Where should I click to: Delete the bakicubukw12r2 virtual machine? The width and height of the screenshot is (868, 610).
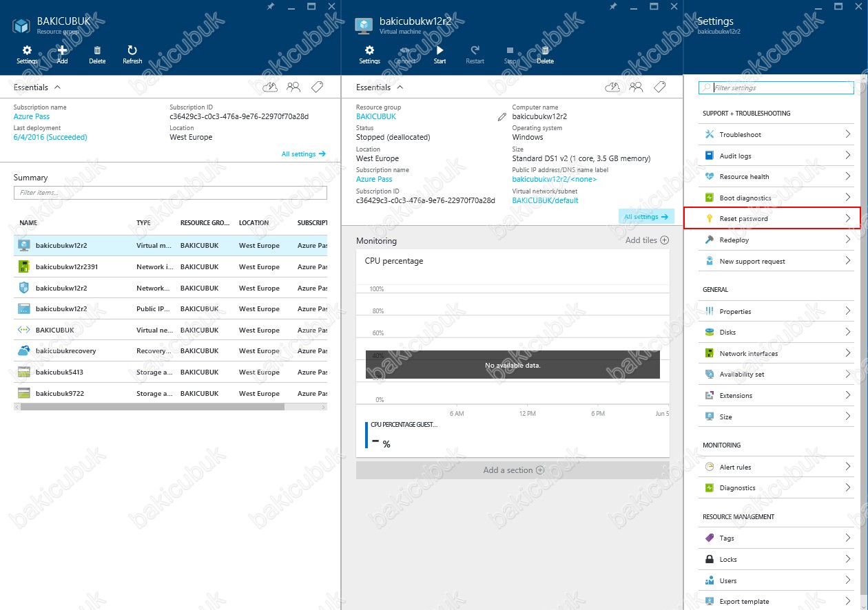pyautogui.click(x=545, y=54)
